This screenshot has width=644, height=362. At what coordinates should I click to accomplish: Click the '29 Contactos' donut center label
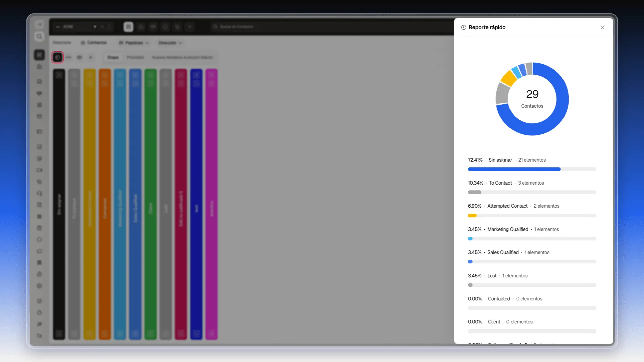[x=532, y=99]
